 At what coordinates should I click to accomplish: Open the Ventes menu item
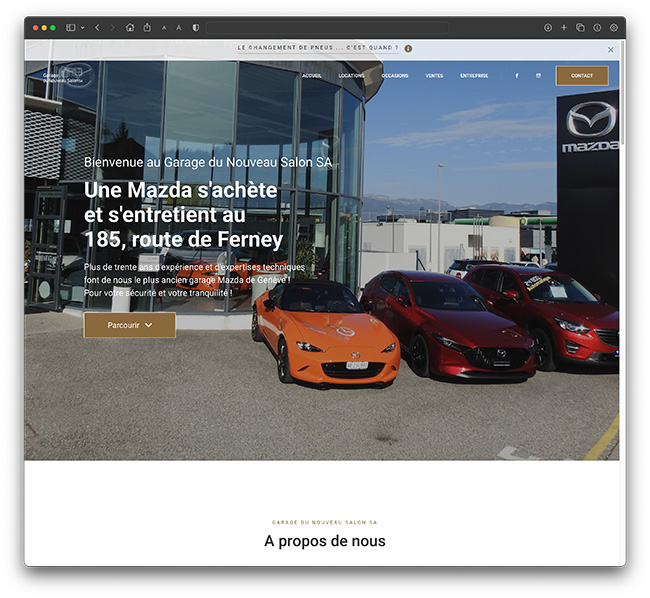tap(434, 76)
